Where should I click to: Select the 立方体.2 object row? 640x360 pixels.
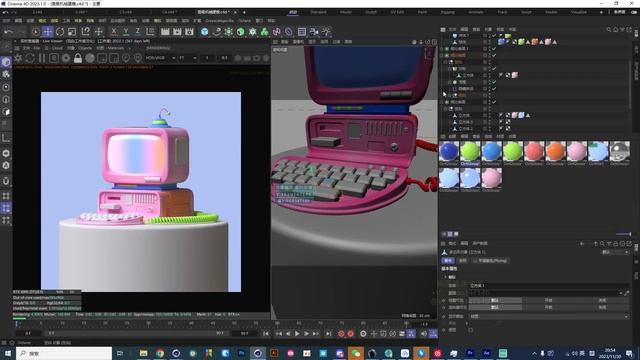[465, 129]
